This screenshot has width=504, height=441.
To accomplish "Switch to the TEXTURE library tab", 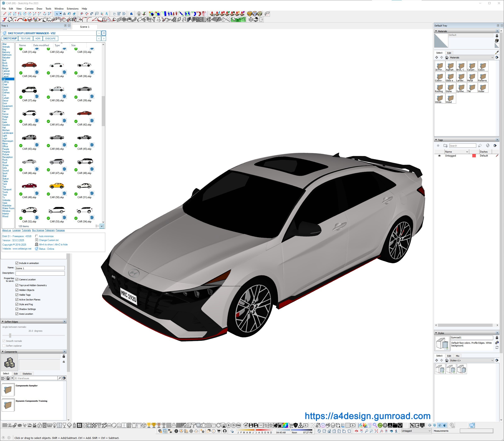I will point(25,39).
